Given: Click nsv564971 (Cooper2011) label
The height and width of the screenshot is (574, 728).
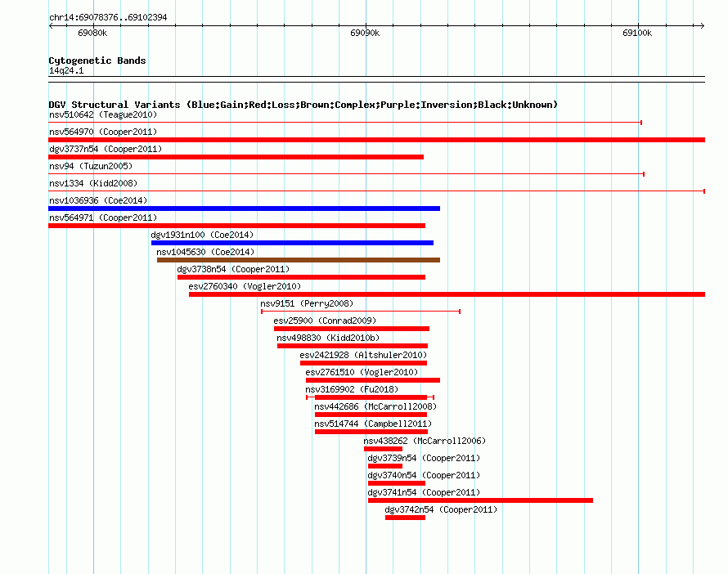Looking at the screenshot, I should [x=103, y=217].
